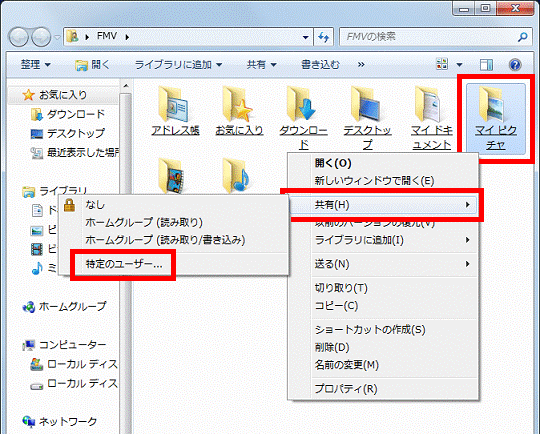Select ショートカットの作成(S)
This screenshot has height=434, width=540.
coord(383,330)
